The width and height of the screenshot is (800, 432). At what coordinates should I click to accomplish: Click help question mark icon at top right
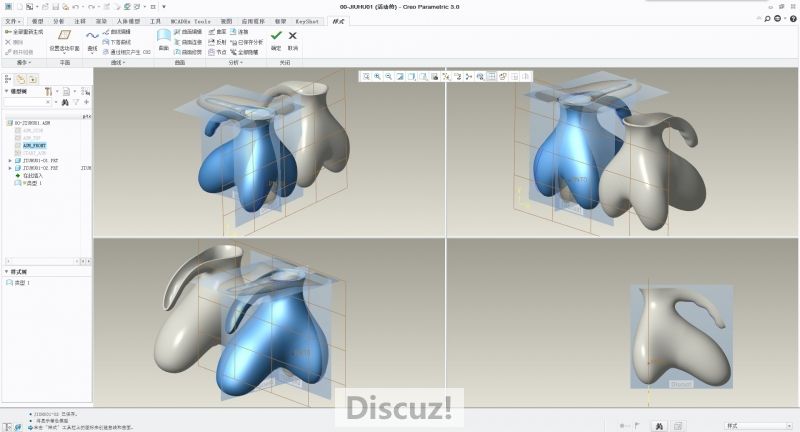click(793, 19)
